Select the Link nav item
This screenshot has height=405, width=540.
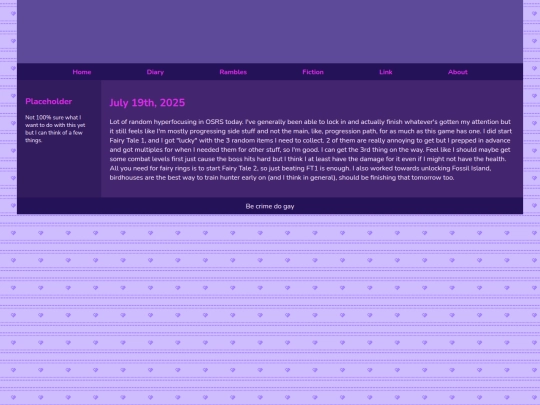pos(385,72)
